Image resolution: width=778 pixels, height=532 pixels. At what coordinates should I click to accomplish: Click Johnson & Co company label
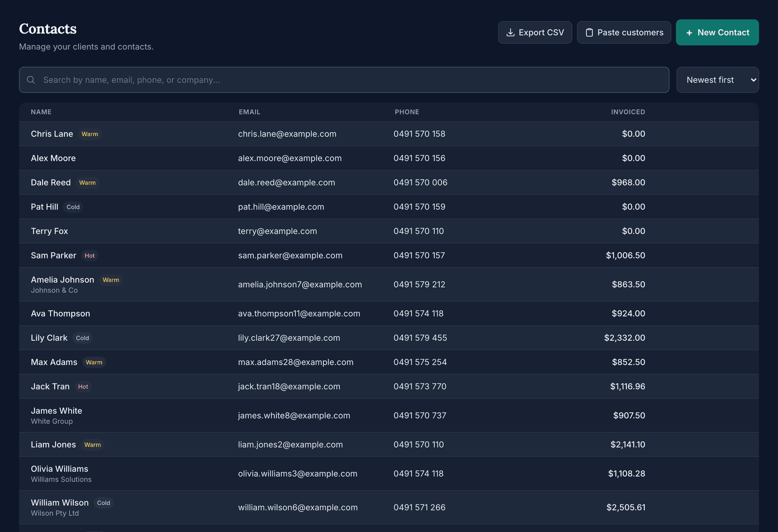tap(54, 290)
